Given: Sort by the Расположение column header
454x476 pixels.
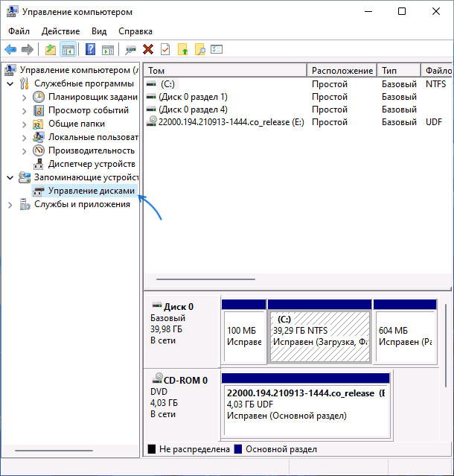Looking at the screenshot, I should pos(342,71).
